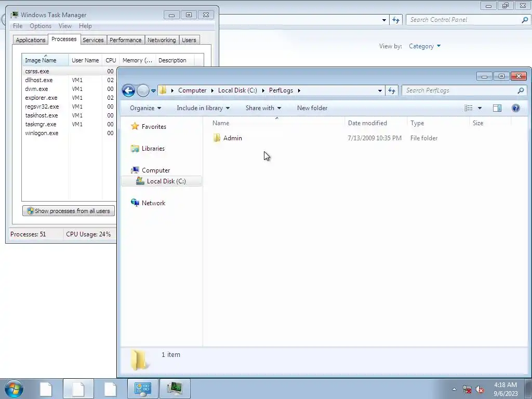The width and height of the screenshot is (532, 399).
Task: Click the Back arrow in the PerfLogs window
Action: click(129, 90)
